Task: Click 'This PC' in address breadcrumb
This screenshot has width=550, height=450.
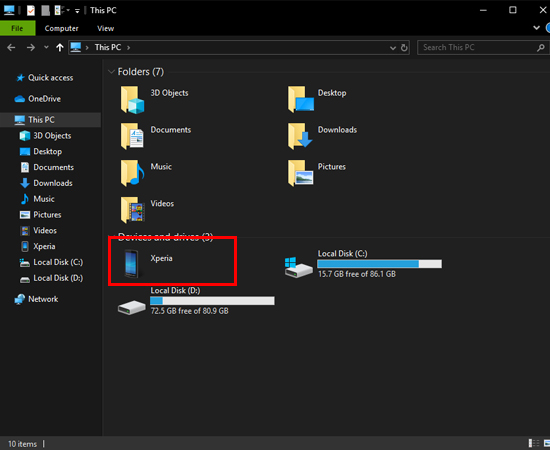Action: 108,47
